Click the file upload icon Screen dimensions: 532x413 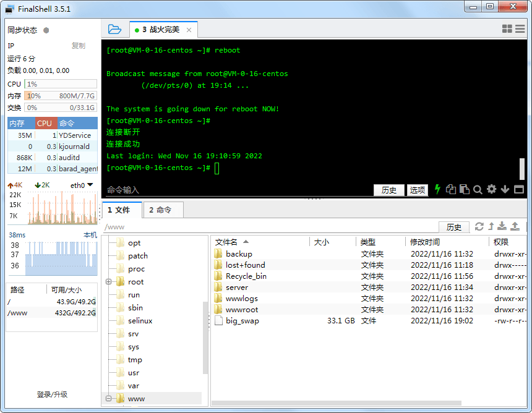pos(515,226)
